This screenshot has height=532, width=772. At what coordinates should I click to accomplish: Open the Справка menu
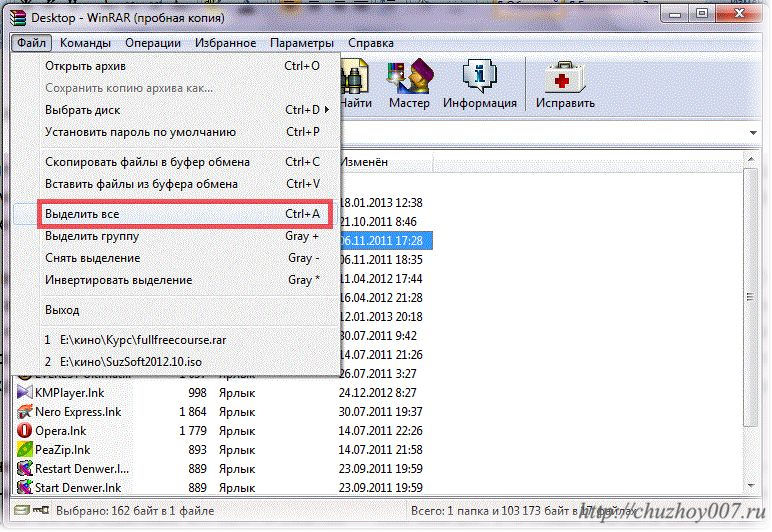[x=370, y=43]
